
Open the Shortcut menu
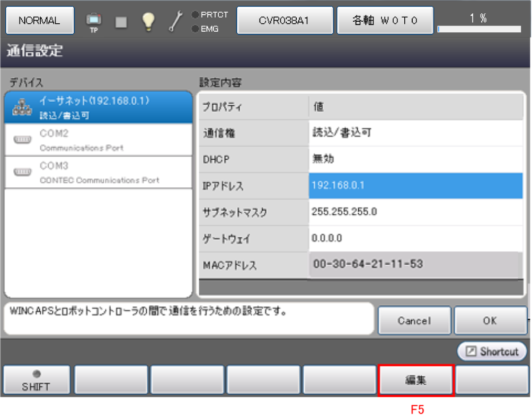[492, 351]
